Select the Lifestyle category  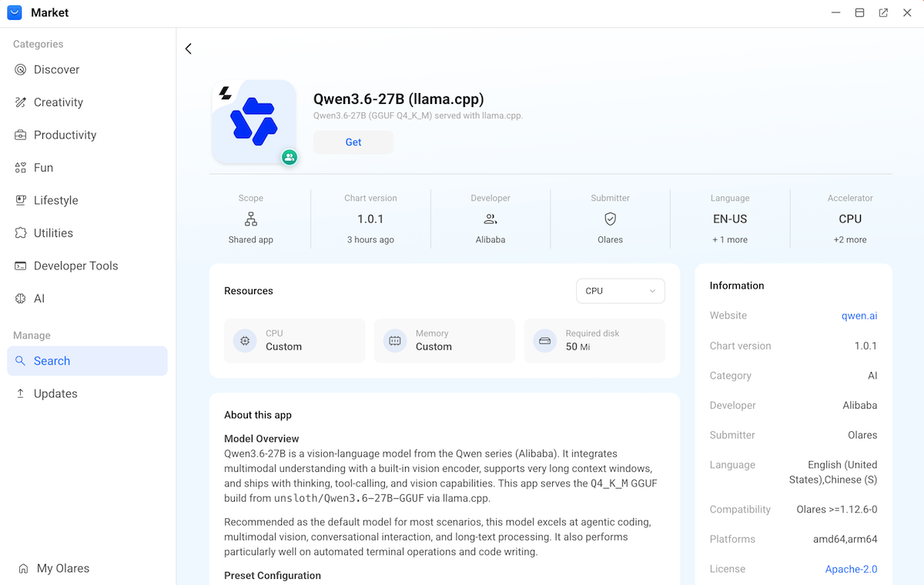point(87,200)
